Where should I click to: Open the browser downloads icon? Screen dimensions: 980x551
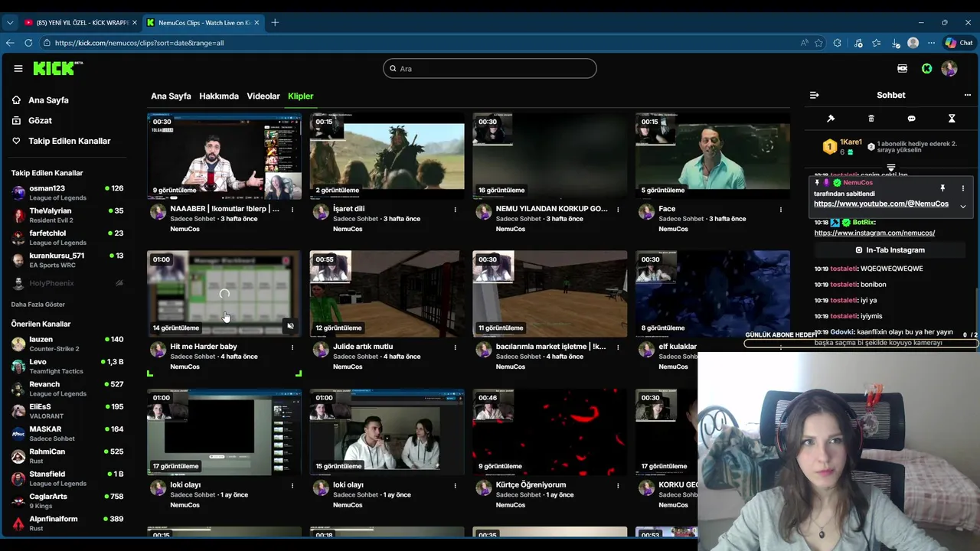point(894,43)
